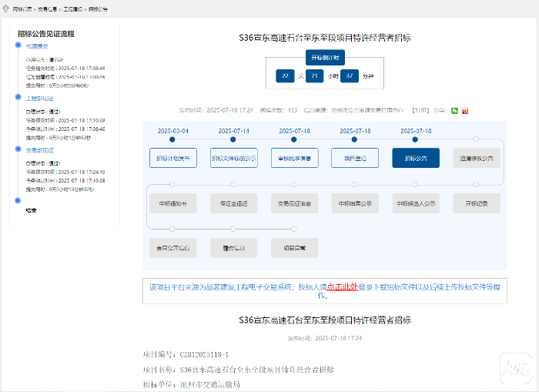Open the 招标计划发布 stage
This screenshot has height=392, width=539.
(172, 159)
